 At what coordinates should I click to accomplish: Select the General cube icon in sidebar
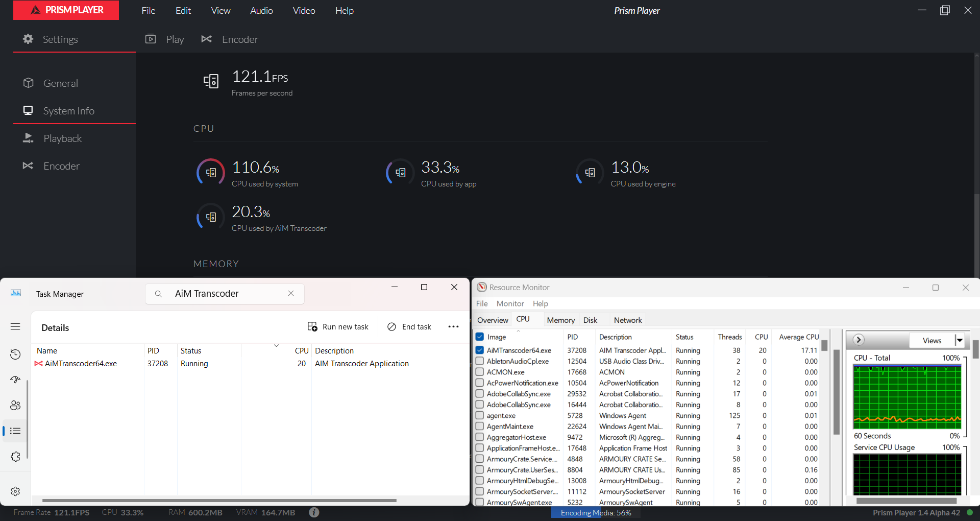(29, 83)
